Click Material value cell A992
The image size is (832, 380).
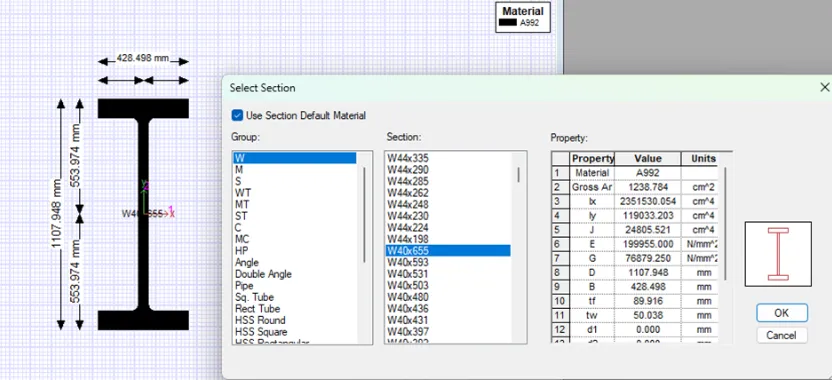[x=647, y=173]
